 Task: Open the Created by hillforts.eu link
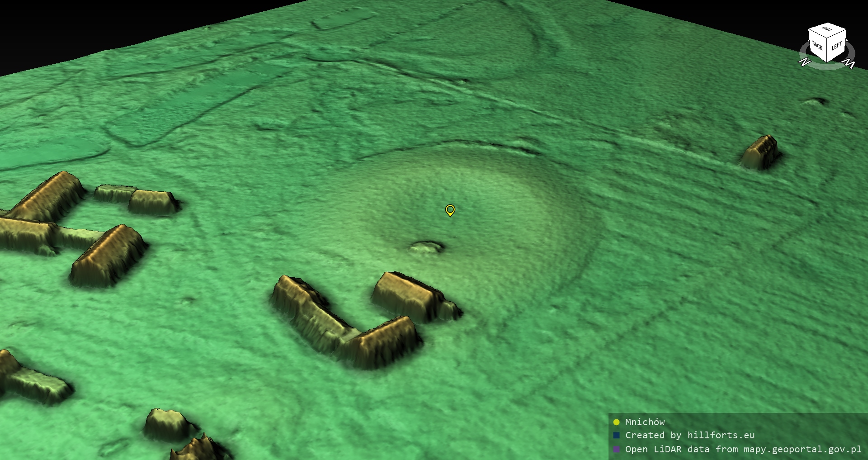click(690, 436)
